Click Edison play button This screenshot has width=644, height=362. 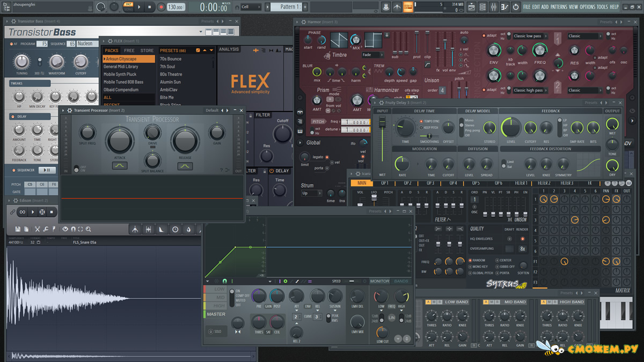33,212
